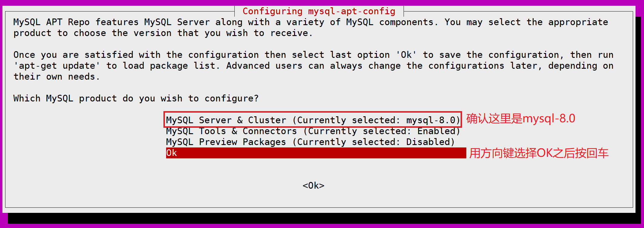Select MySQL Tools & Connectors option
The height and width of the screenshot is (228, 644).
[x=313, y=131]
